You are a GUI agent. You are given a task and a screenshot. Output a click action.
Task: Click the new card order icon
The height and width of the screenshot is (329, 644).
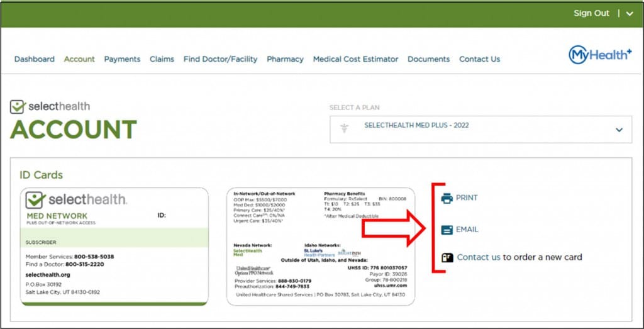click(x=447, y=257)
